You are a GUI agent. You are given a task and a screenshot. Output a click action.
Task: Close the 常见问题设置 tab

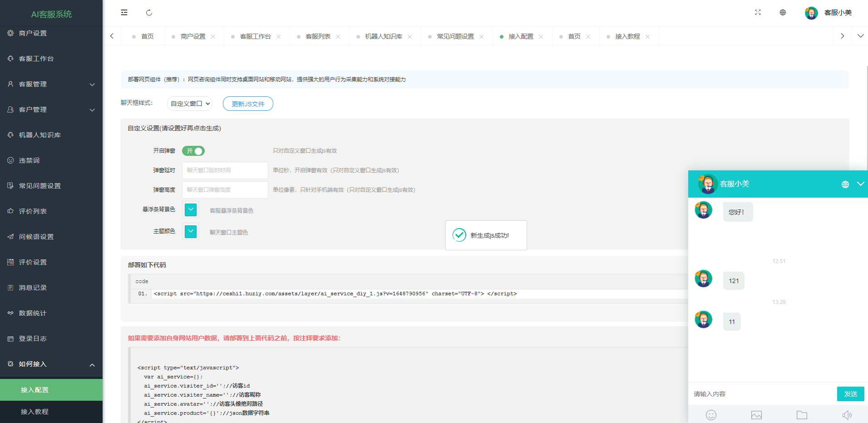tap(481, 37)
